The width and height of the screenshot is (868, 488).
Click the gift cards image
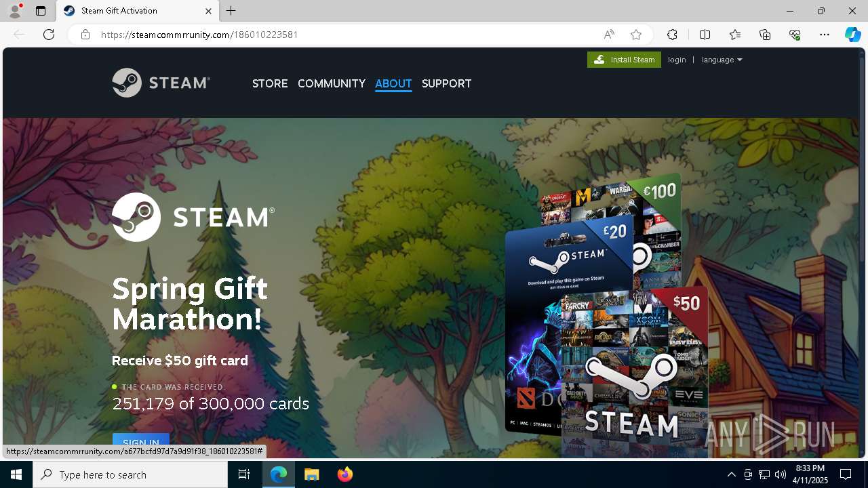pyautogui.click(x=607, y=315)
